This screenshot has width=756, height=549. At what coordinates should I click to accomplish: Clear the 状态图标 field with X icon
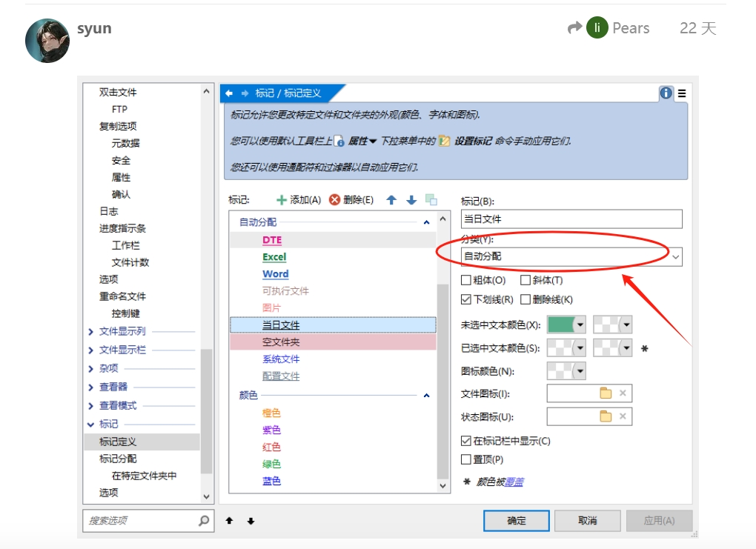[623, 416]
